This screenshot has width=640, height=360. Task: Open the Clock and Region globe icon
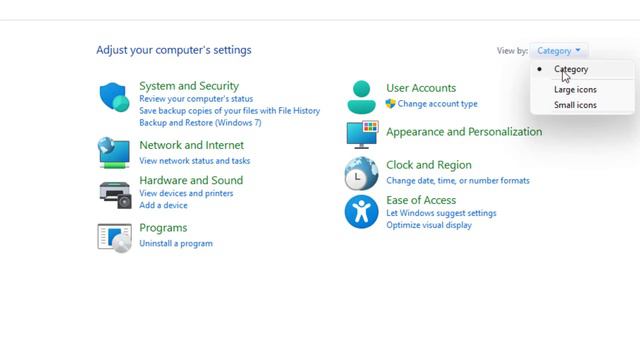point(361,173)
